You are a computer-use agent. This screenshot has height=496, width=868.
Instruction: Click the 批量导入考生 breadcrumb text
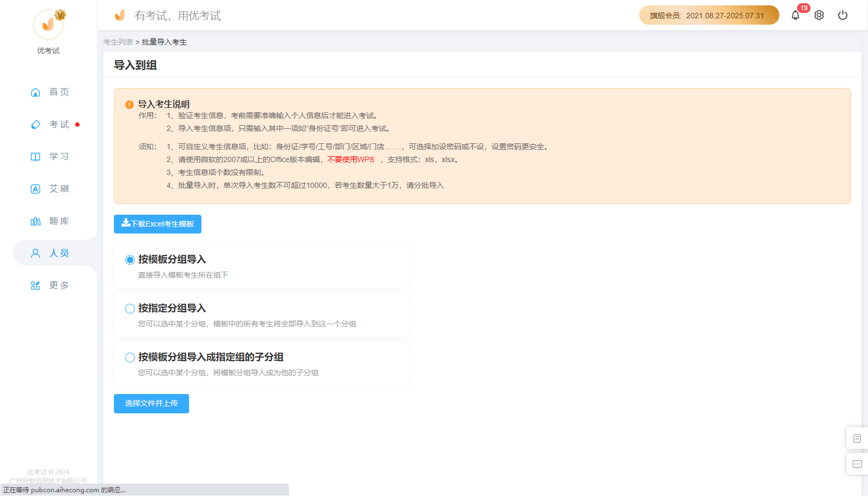pyautogui.click(x=164, y=42)
